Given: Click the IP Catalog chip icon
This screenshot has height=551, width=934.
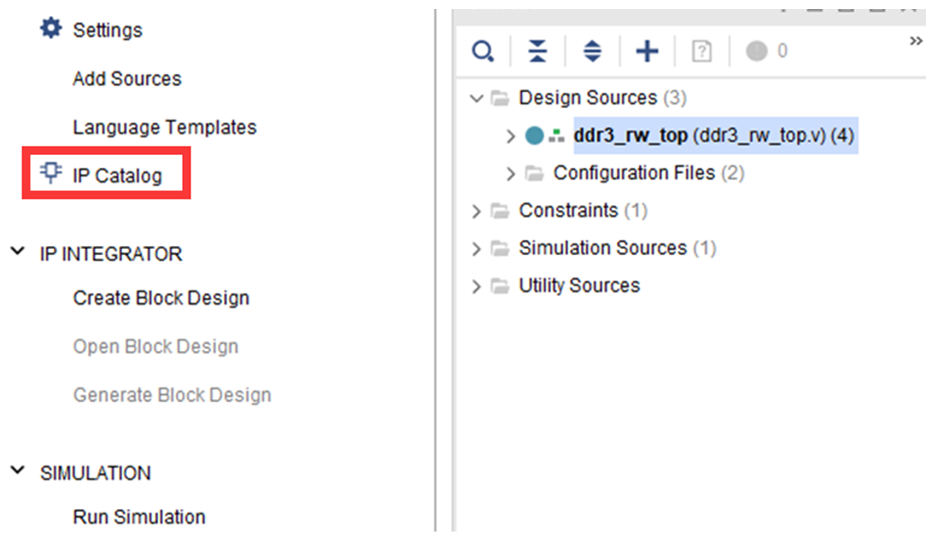Looking at the screenshot, I should coord(50,174).
